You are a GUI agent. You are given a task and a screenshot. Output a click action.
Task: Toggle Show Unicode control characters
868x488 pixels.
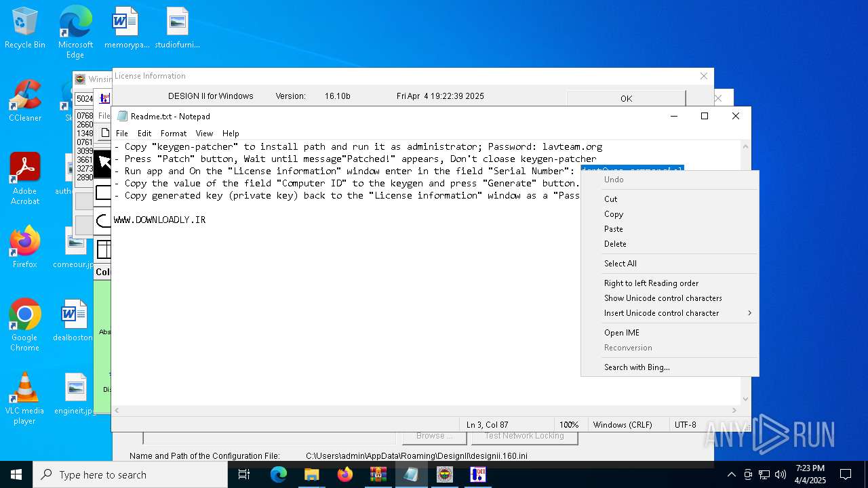coord(670,298)
